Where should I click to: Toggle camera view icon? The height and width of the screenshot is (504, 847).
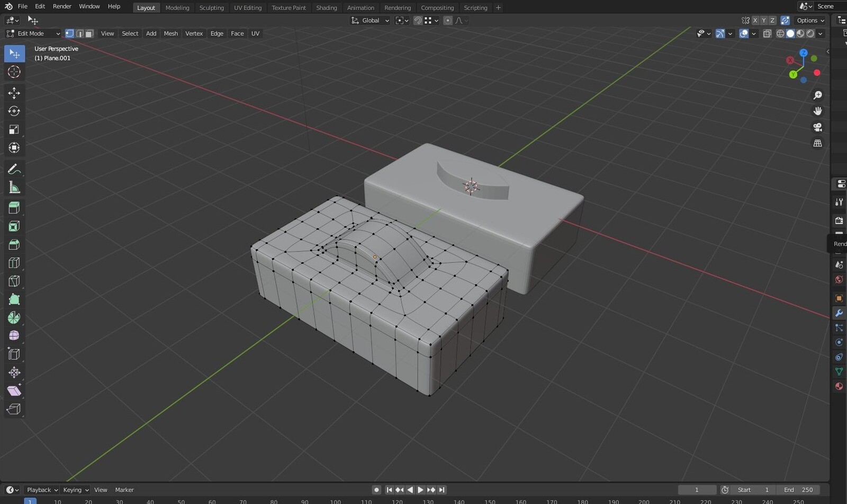pyautogui.click(x=818, y=127)
